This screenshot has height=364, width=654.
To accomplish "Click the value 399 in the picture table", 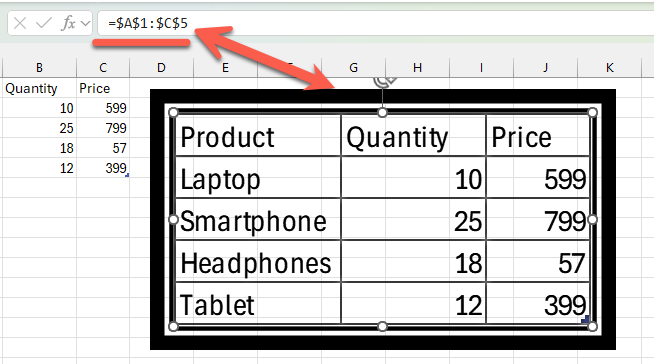I will click(x=565, y=305).
